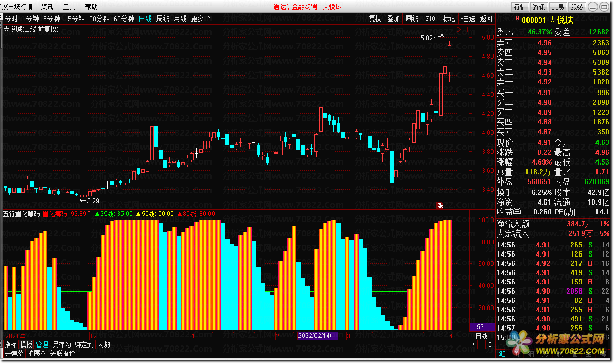The height and width of the screenshot is (364, 615).
Task: Select the 30分钟 period tab
Action: coord(99,19)
